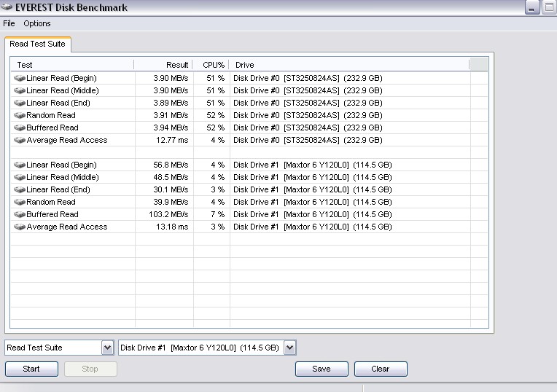Click disk icon of Drive #0 Linear Read (End)

(20, 103)
